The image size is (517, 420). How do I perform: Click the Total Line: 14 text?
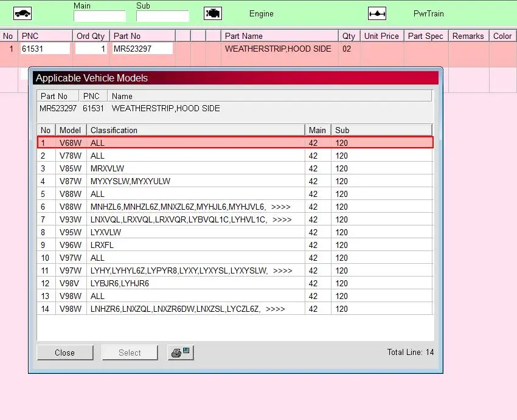411,352
